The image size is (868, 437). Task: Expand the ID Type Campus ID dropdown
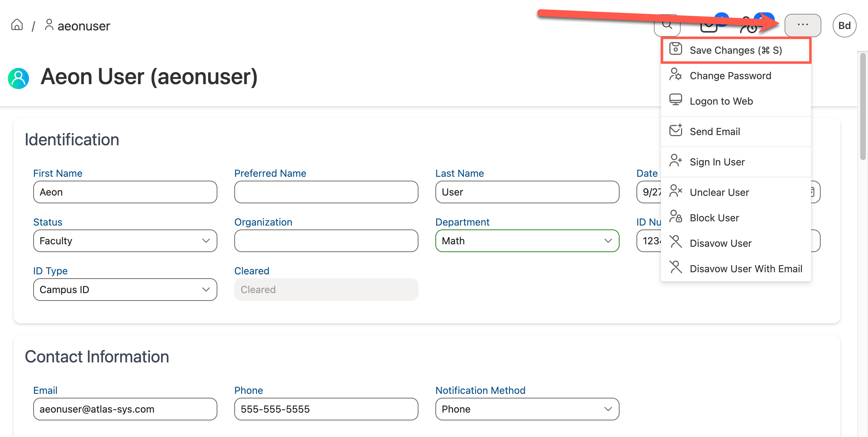point(125,290)
